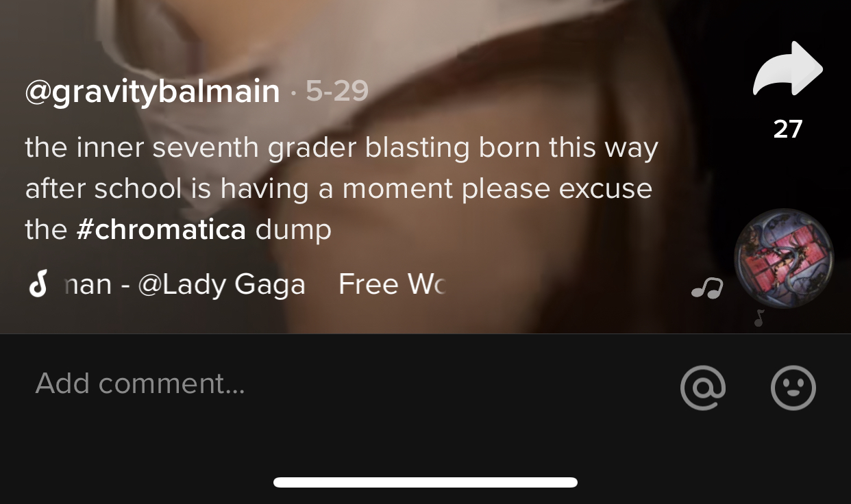The height and width of the screenshot is (504, 851).
Task: Tap the word "dump" in the caption
Action: pyautogui.click(x=293, y=230)
